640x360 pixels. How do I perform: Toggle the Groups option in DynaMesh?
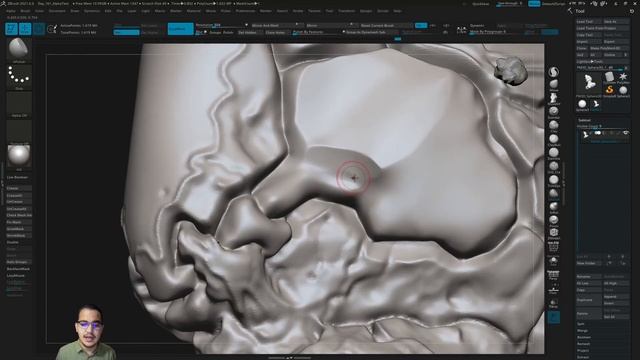(216, 32)
